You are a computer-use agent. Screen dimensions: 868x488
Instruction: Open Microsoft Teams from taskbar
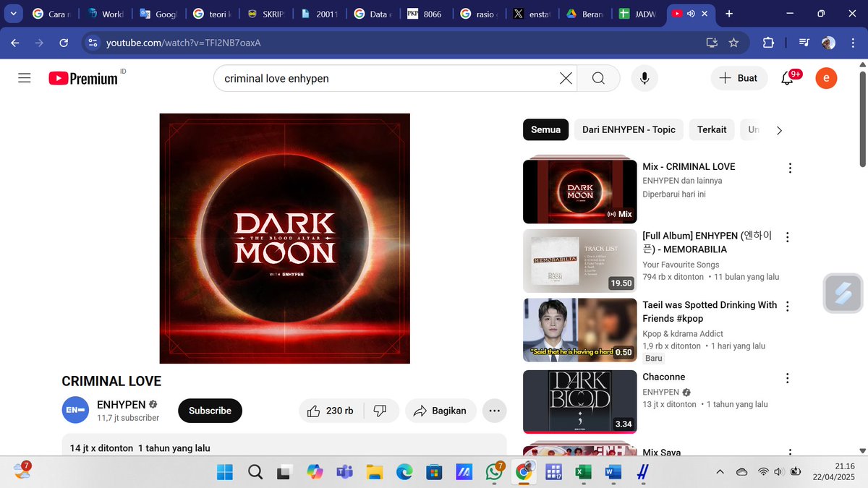[344, 472]
